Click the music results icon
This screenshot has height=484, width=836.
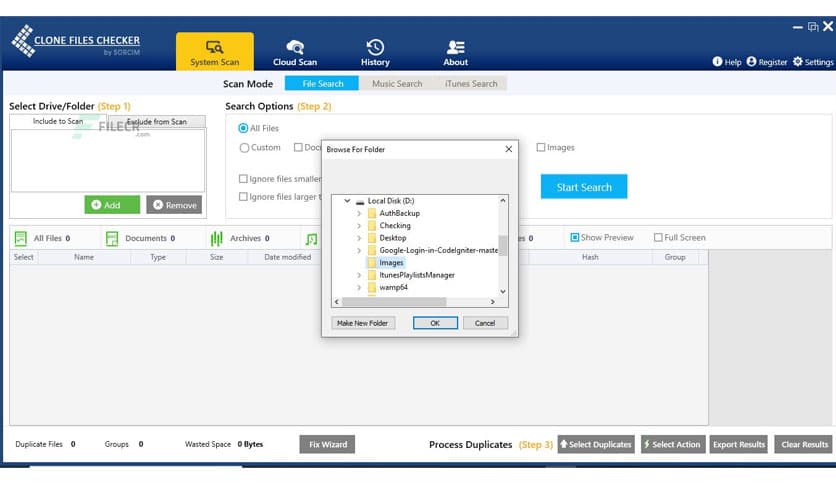click(x=312, y=239)
